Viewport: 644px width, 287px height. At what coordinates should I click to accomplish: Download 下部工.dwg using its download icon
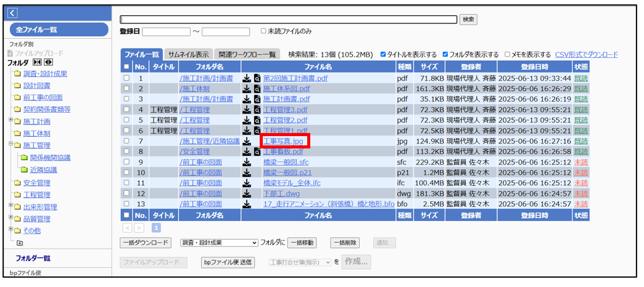point(247,193)
